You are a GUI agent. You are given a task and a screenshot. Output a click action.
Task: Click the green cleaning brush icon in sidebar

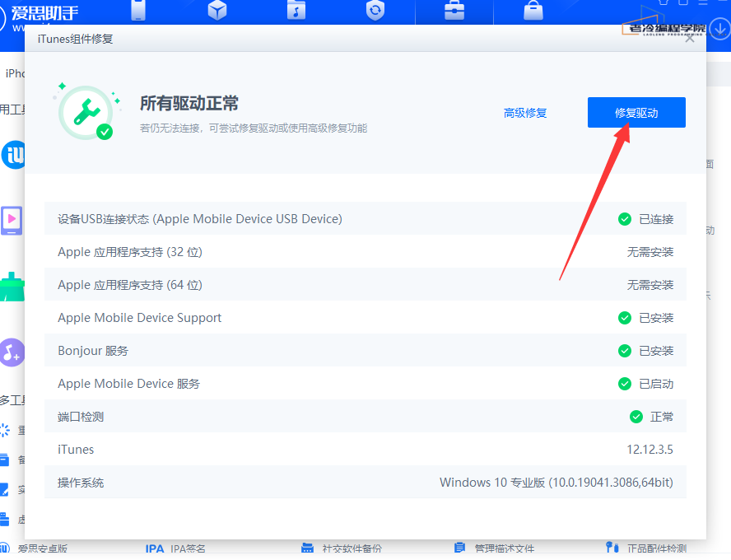(12, 287)
